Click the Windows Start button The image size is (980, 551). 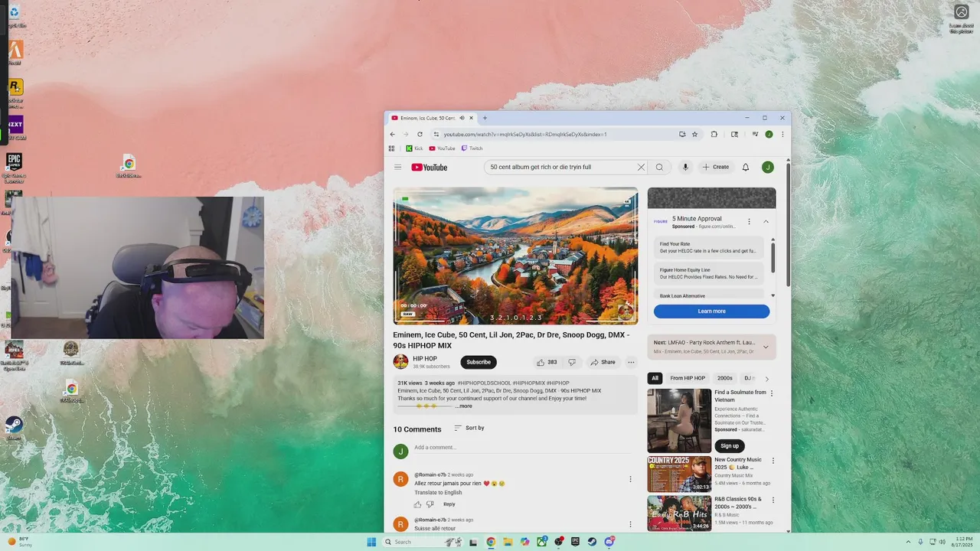click(371, 542)
